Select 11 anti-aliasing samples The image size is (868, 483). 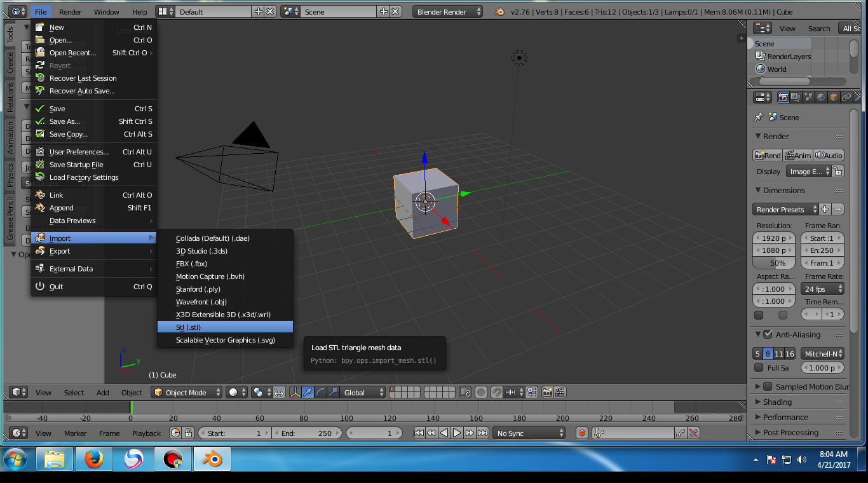coord(779,354)
